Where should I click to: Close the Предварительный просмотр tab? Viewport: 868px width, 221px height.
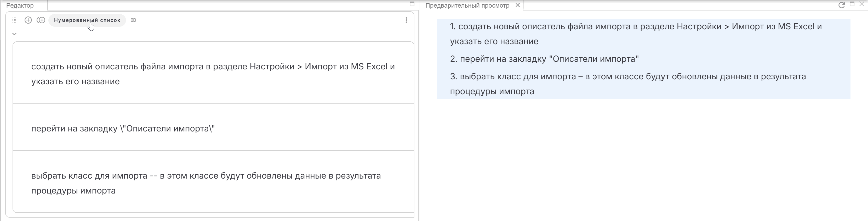(518, 5)
